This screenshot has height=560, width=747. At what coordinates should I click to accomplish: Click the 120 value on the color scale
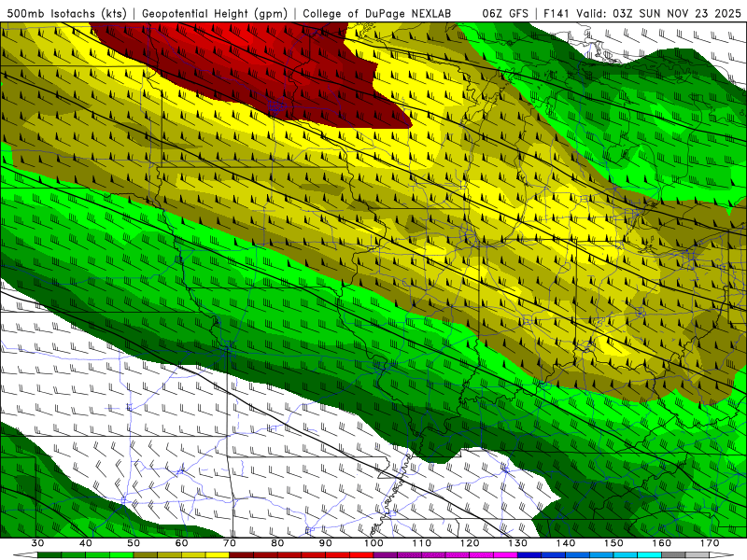pos(470,543)
